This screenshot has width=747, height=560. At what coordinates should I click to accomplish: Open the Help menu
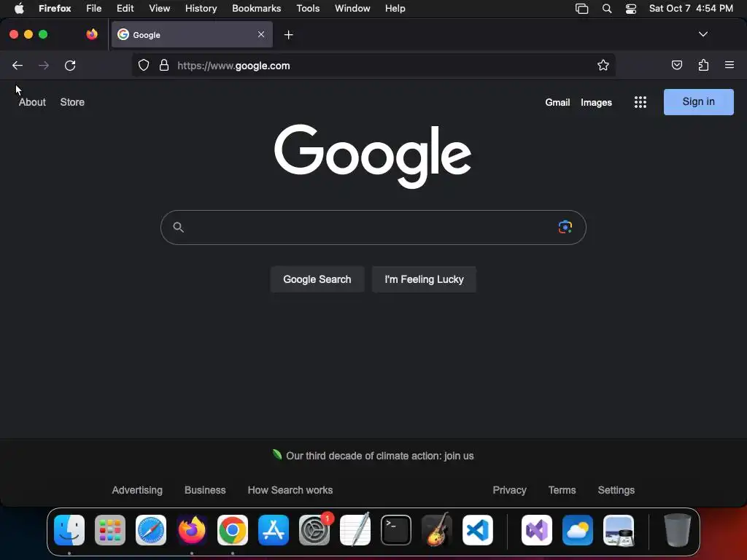395,9
